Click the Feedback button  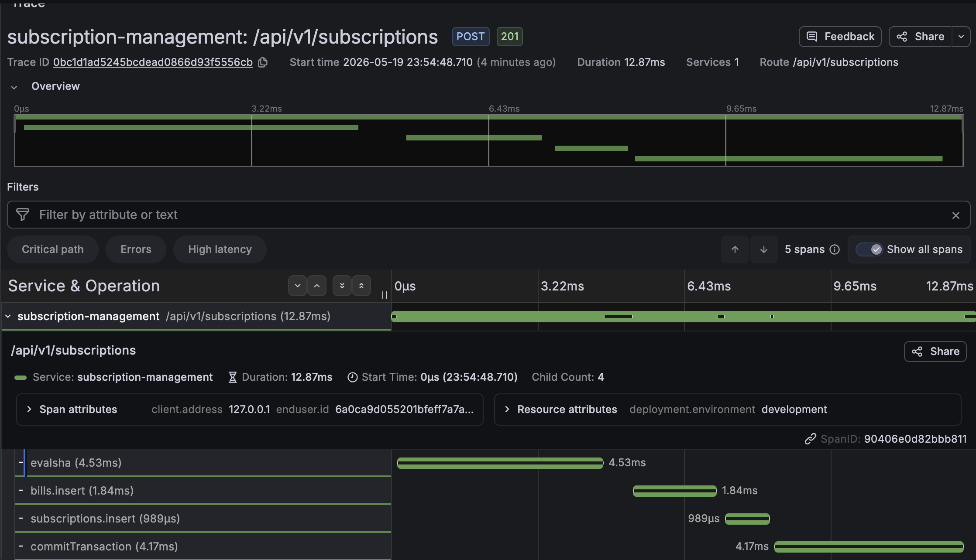pos(840,37)
